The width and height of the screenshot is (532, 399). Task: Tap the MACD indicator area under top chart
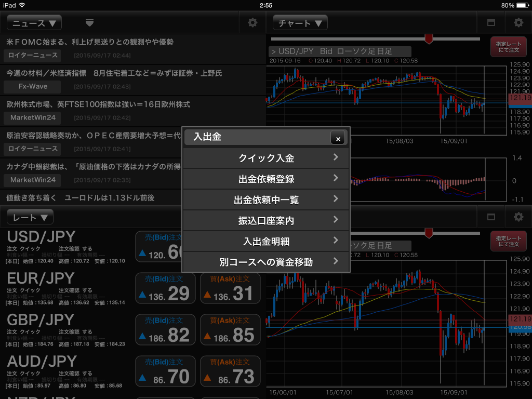429,180
